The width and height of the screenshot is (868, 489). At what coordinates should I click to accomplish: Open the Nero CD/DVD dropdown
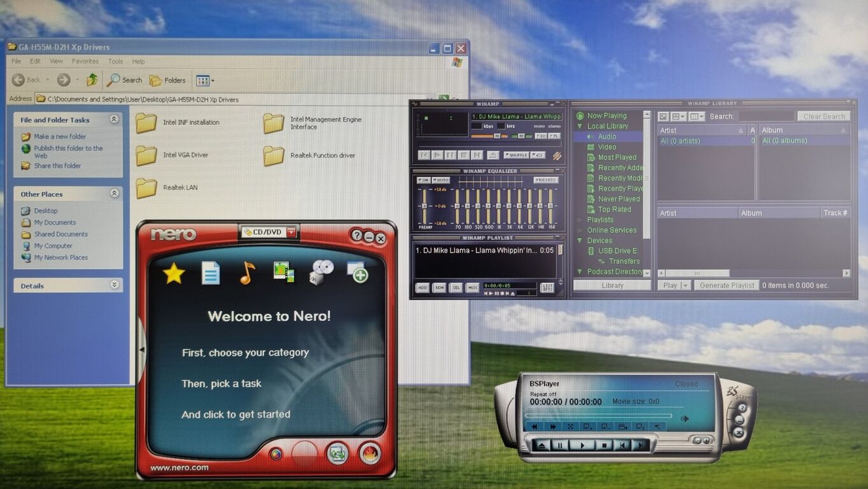[x=291, y=232]
